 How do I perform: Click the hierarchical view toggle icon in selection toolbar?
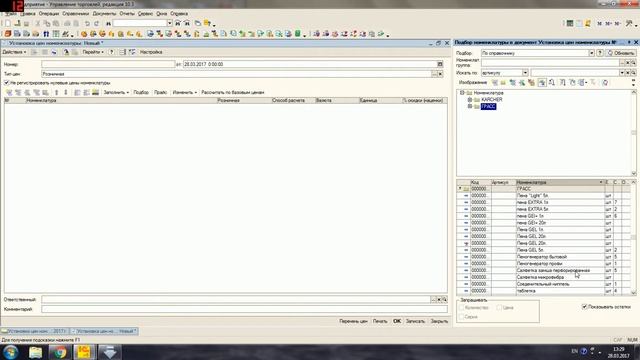(542, 83)
